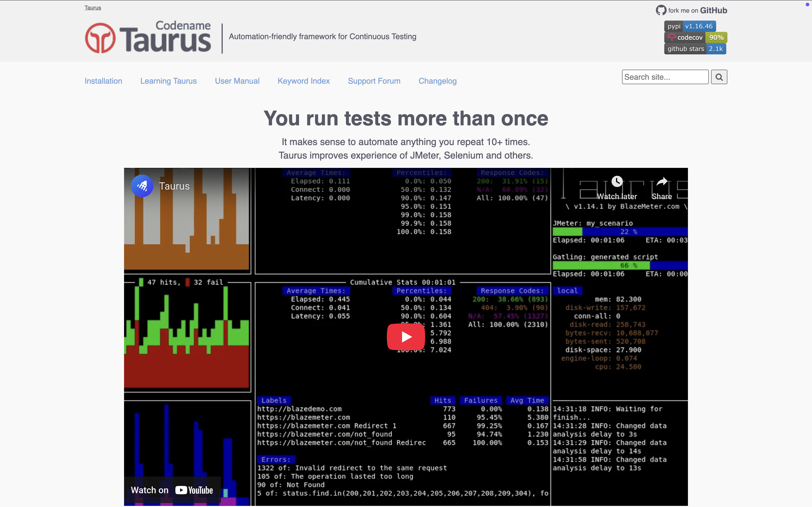Click the pypi v1.16.46 badge
This screenshot has width=812, height=507.
690,26
